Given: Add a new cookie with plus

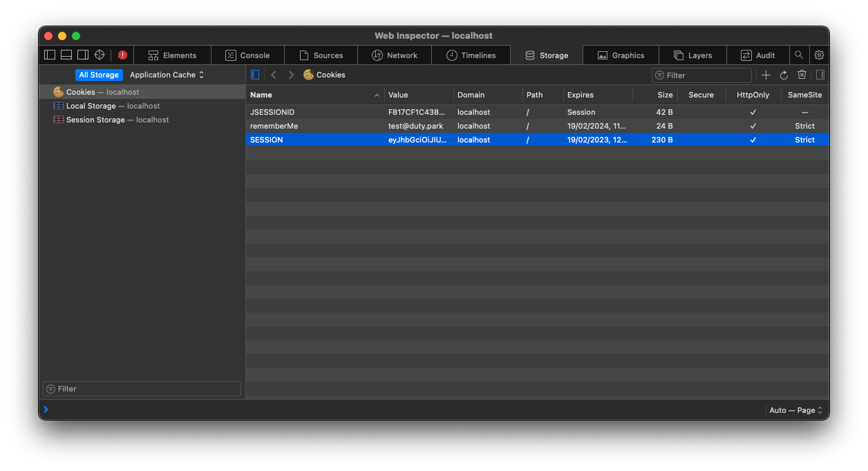Looking at the screenshot, I should [766, 75].
